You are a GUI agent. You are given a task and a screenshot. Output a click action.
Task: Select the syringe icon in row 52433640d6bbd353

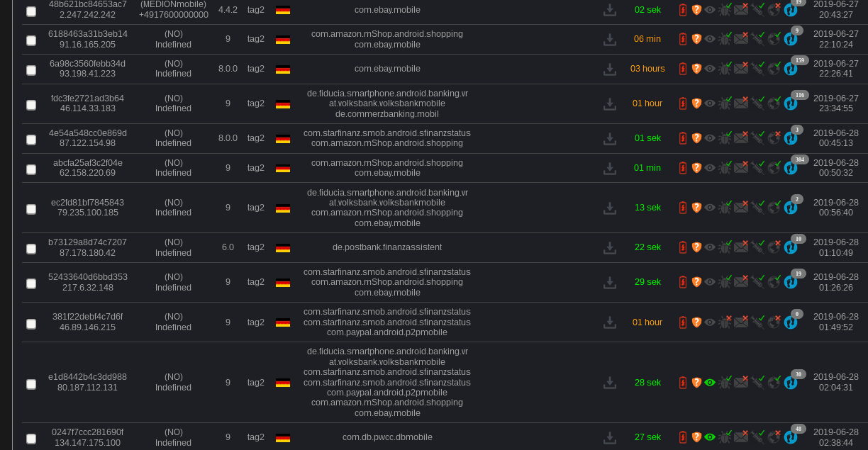click(x=758, y=282)
